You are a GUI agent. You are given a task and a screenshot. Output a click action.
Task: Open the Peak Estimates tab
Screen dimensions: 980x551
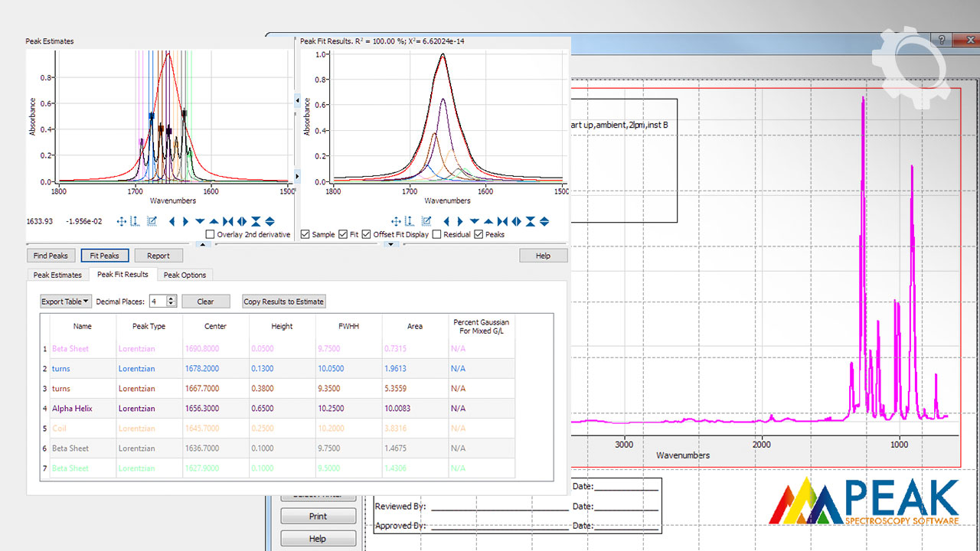pos(57,275)
